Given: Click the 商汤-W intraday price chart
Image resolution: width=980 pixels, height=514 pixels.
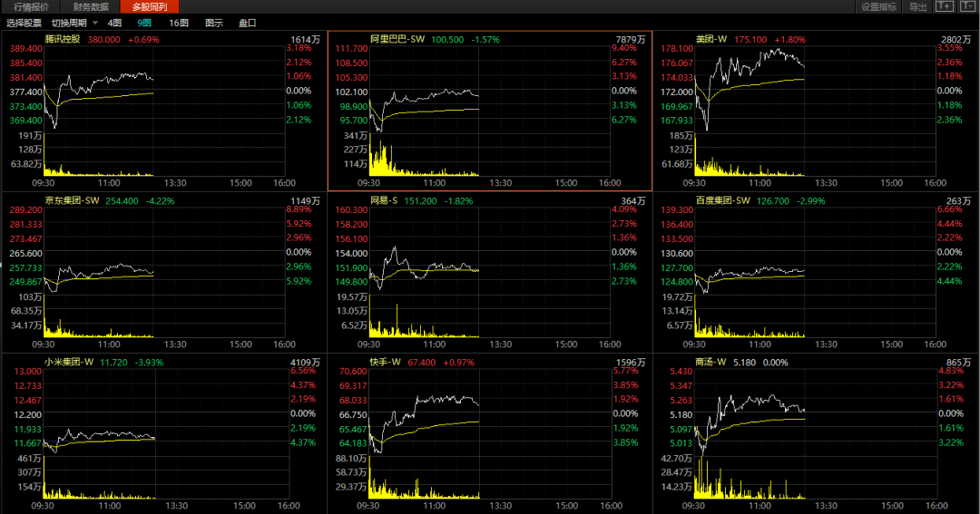Looking at the screenshot, I should [x=816, y=412].
